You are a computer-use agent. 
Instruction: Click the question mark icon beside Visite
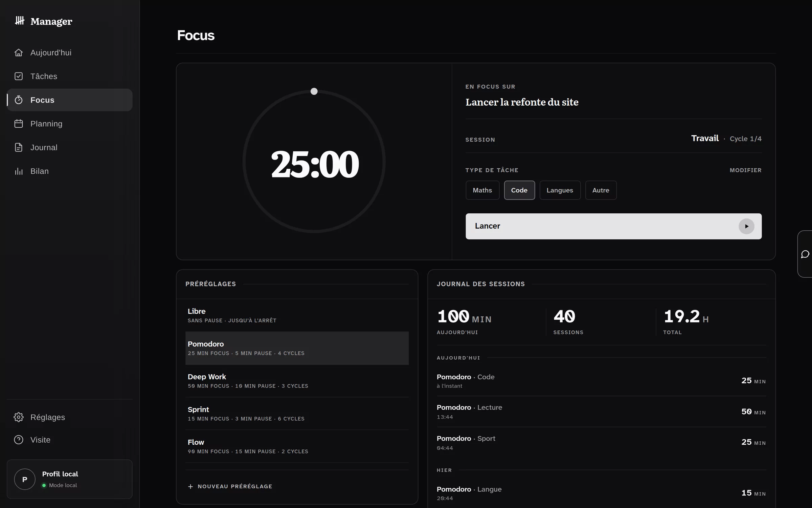click(19, 440)
